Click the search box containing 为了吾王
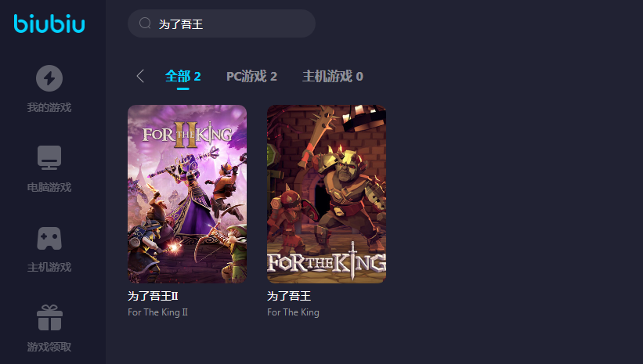This screenshot has height=364, width=643. [x=222, y=23]
